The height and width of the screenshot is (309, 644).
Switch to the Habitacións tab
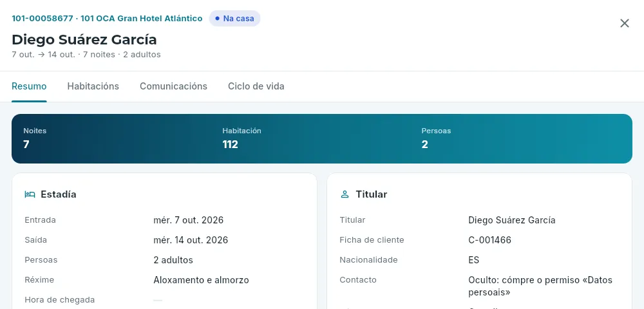(93, 87)
